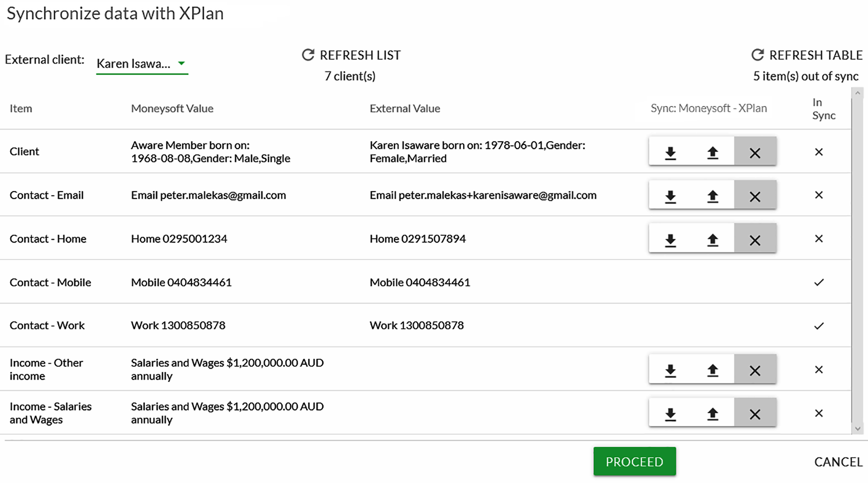The image size is (868, 483).
Task: Click the vertical scrollbar track of the table
Action: tap(858, 261)
